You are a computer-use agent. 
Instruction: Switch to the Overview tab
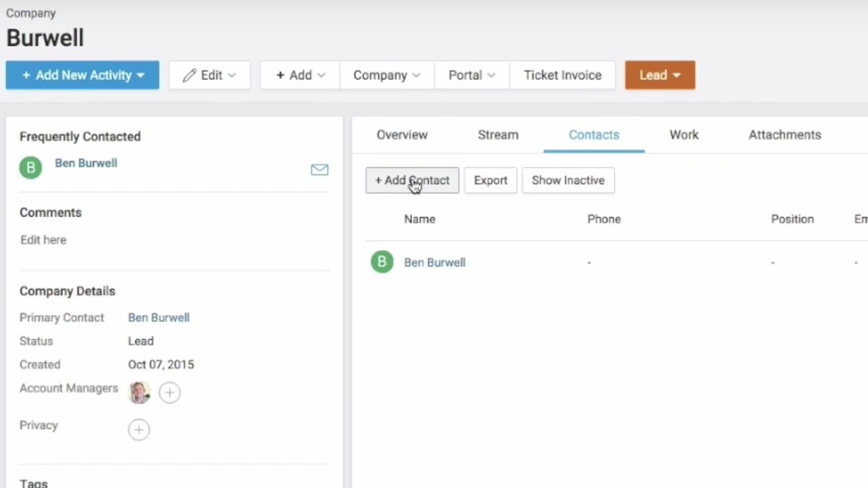402,135
